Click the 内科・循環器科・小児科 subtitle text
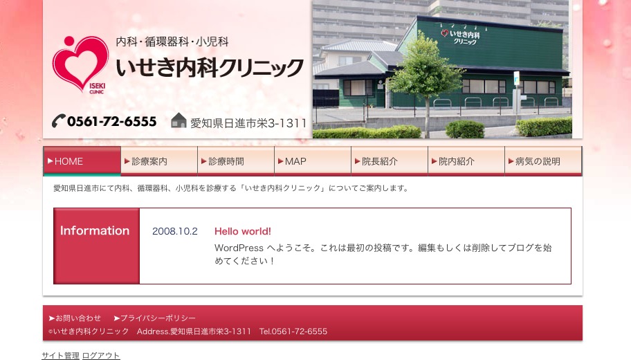 tap(172, 42)
